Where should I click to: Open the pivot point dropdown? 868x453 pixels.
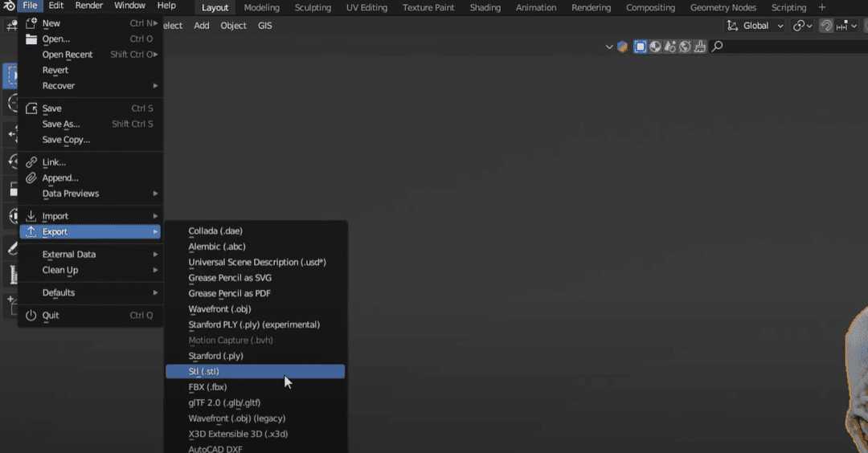click(802, 26)
